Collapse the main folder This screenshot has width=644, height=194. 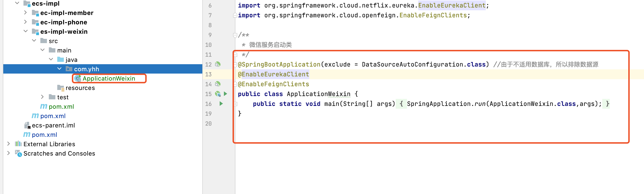tap(42, 50)
